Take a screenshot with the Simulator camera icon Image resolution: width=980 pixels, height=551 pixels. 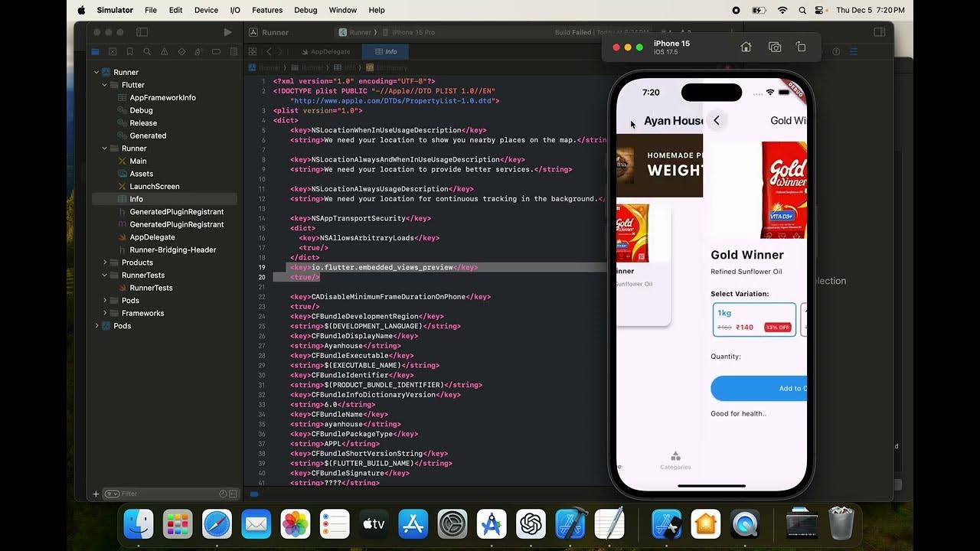[775, 47]
